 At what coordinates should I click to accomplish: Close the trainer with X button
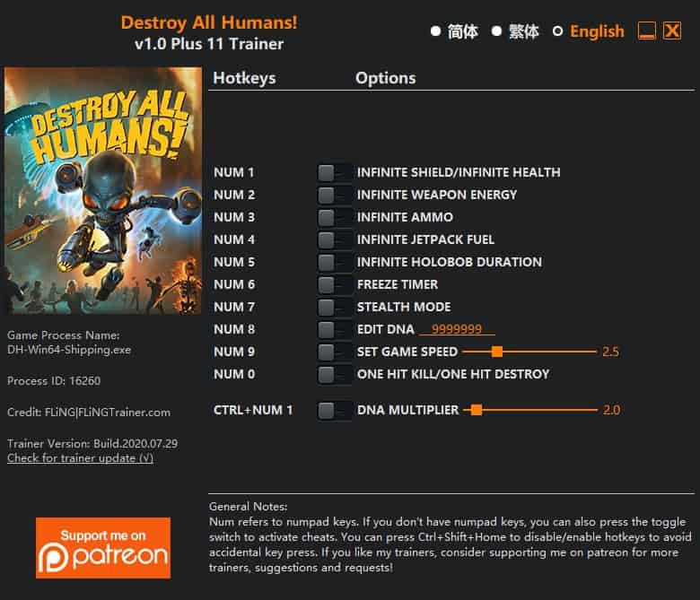point(672,31)
